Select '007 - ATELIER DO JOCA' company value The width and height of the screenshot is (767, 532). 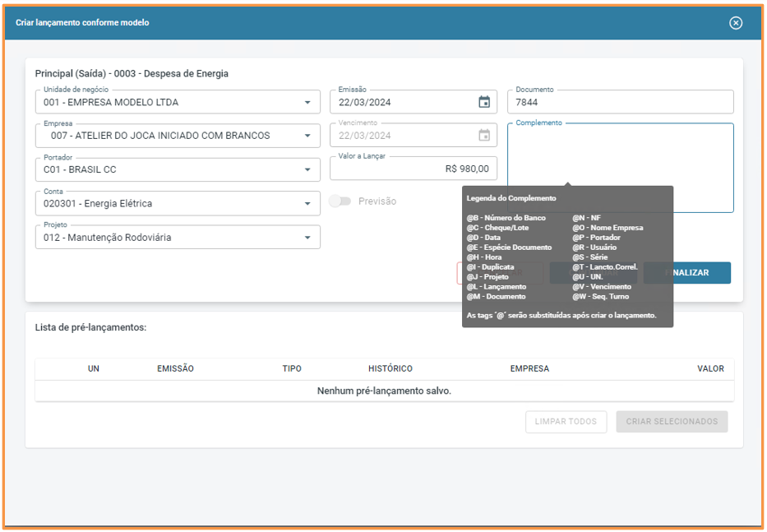[x=160, y=136]
